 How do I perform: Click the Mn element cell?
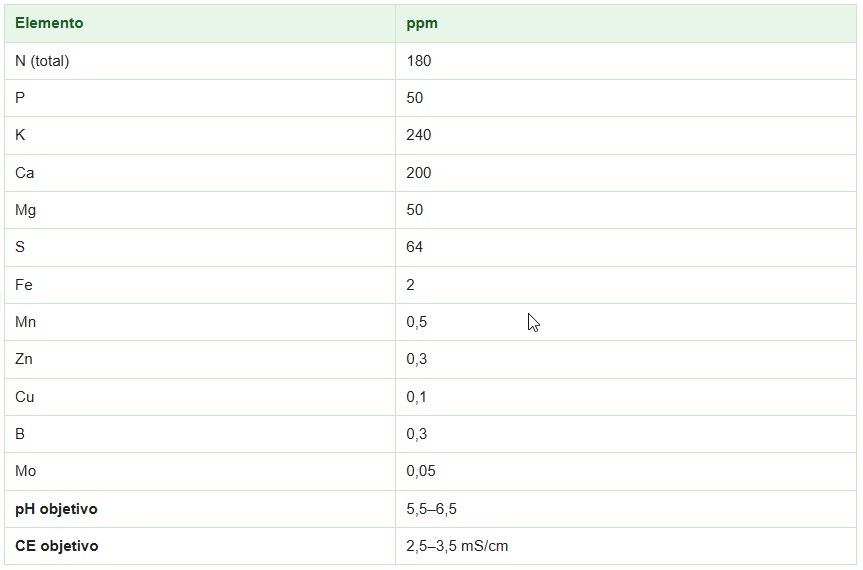(x=25, y=322)
